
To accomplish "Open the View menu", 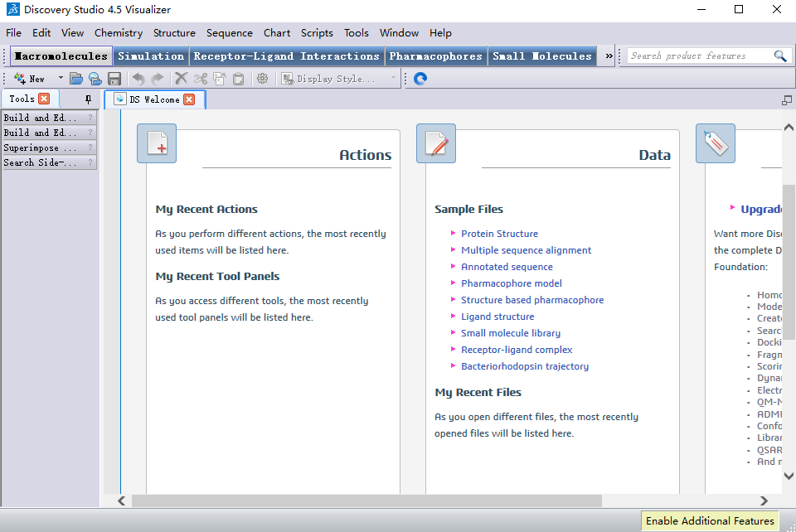I will click(73, 33).
